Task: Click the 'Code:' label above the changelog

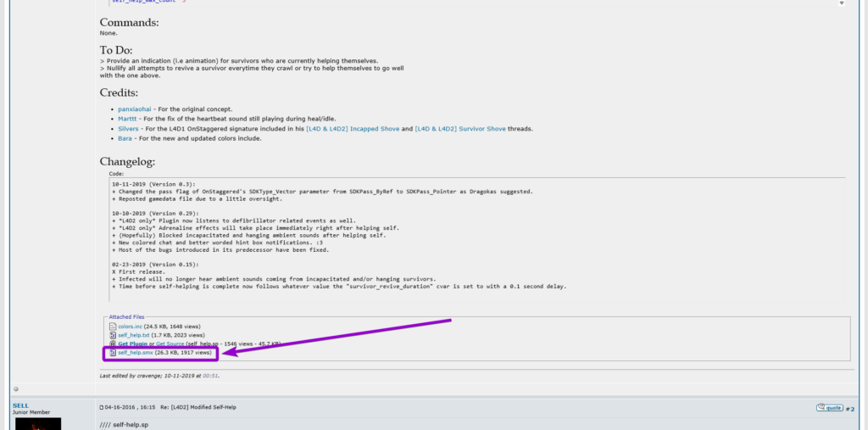Action: click(x=116, y=174)
